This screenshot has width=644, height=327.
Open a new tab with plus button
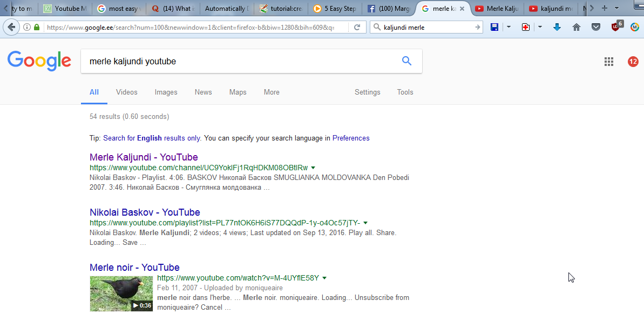tap(604, 8)
